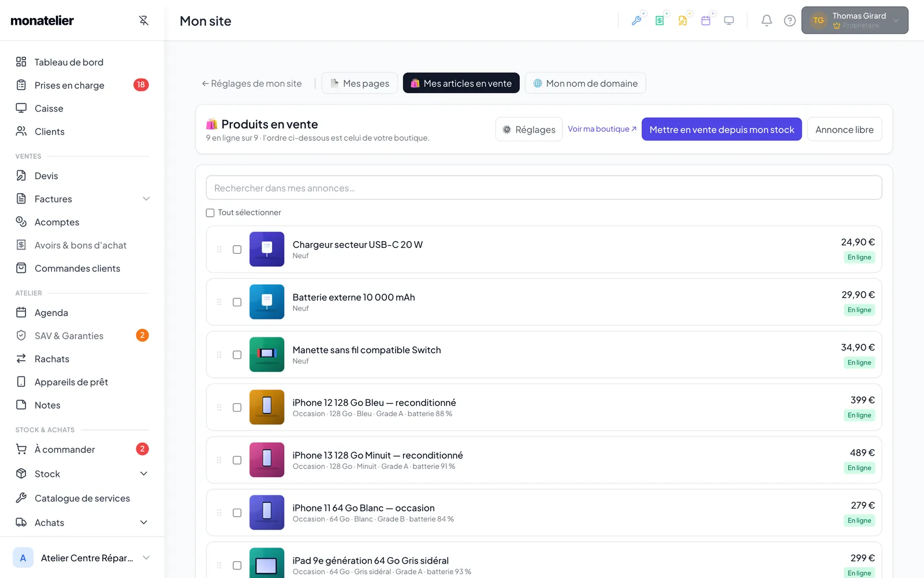The width and height of the screenshot is (924, 578).
Task: Click Mettre en vente depuis mon stock
Action: click(x=722, y=129)
